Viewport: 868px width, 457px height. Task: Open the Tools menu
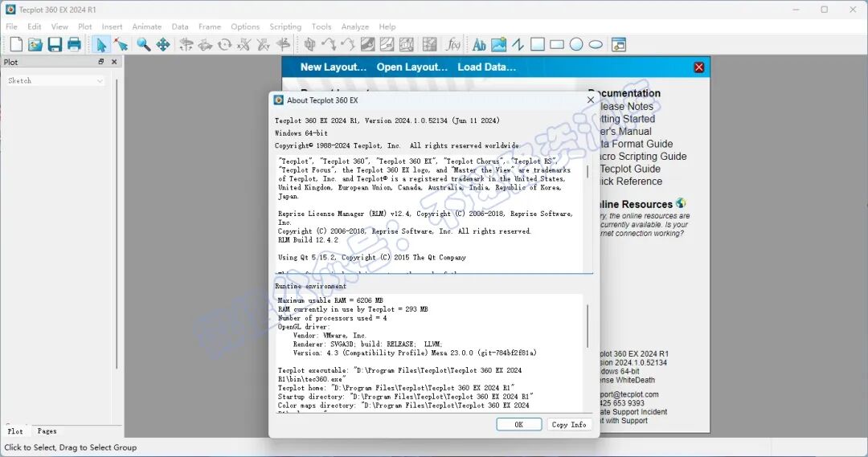pyautogui.click(x=321, y=27)
